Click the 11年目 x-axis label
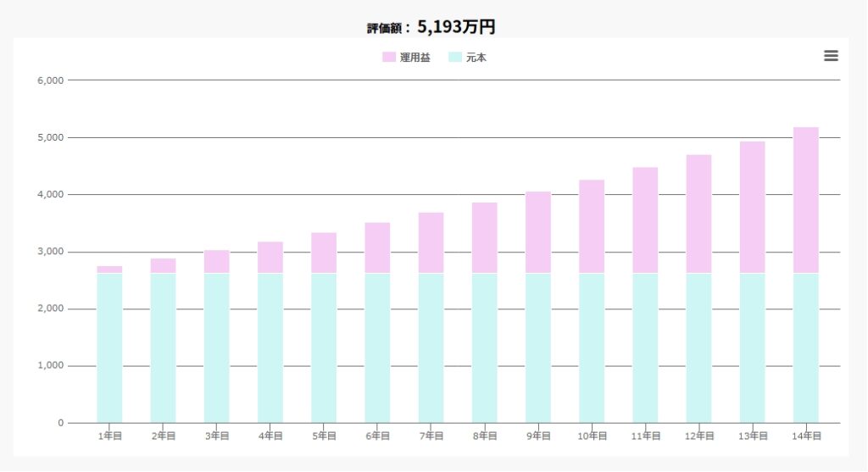 [645, 436]
